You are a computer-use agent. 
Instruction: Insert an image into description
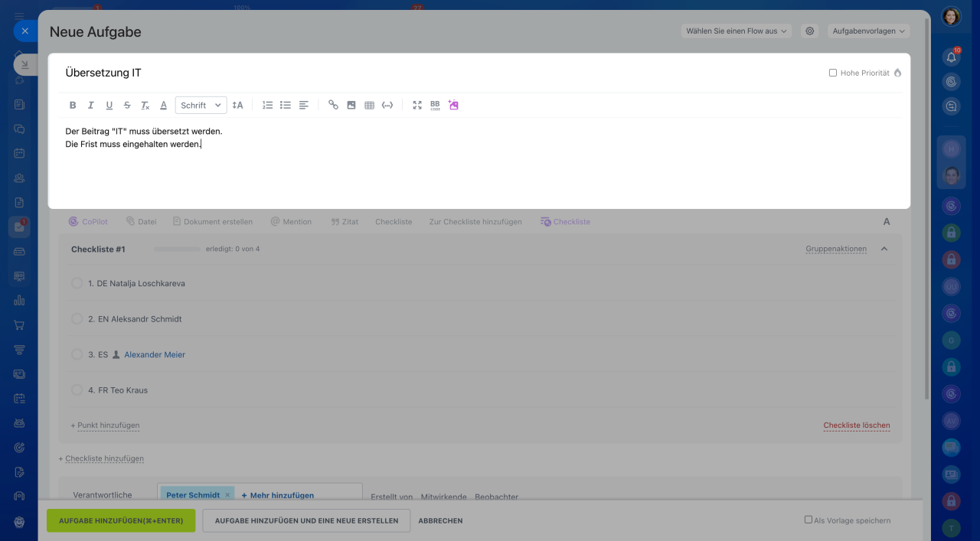click(351, 106)
